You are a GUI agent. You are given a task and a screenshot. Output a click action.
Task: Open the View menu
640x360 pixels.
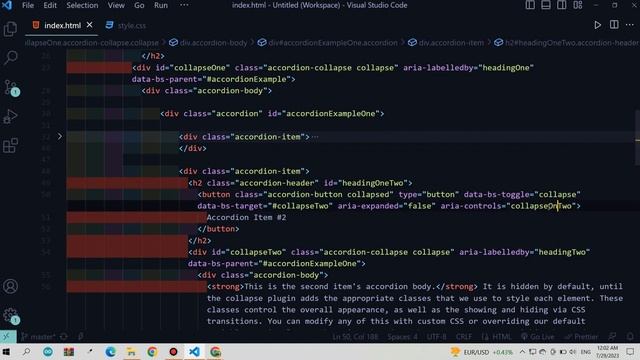point(116,5)
